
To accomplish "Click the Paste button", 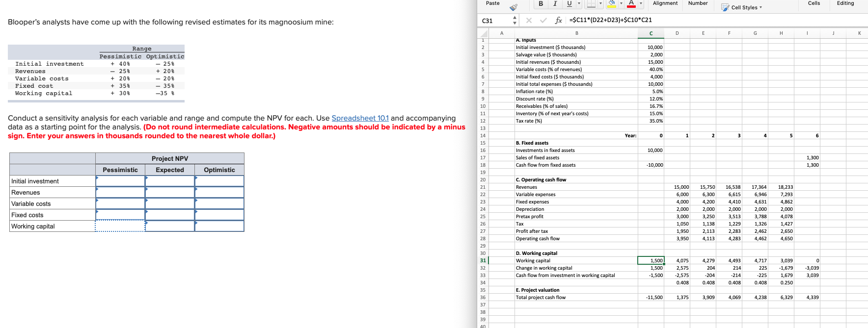I will [492, 3].
